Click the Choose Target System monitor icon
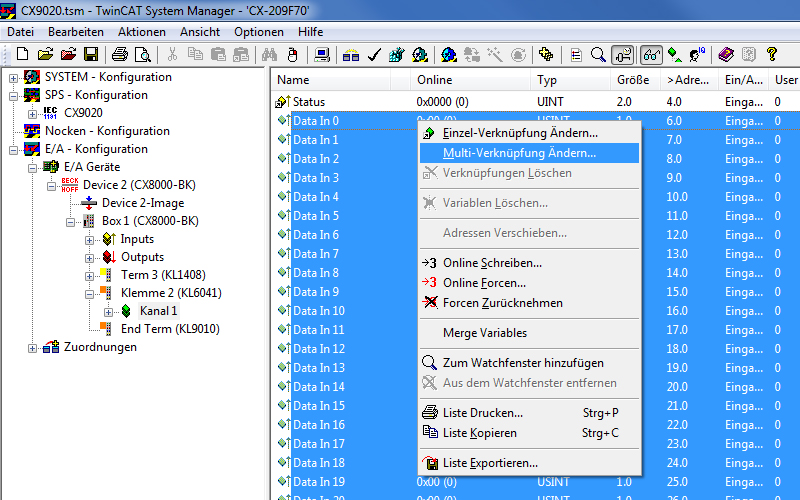The height and width of the screenshot is (500, 800). click(x=322, y=54)
